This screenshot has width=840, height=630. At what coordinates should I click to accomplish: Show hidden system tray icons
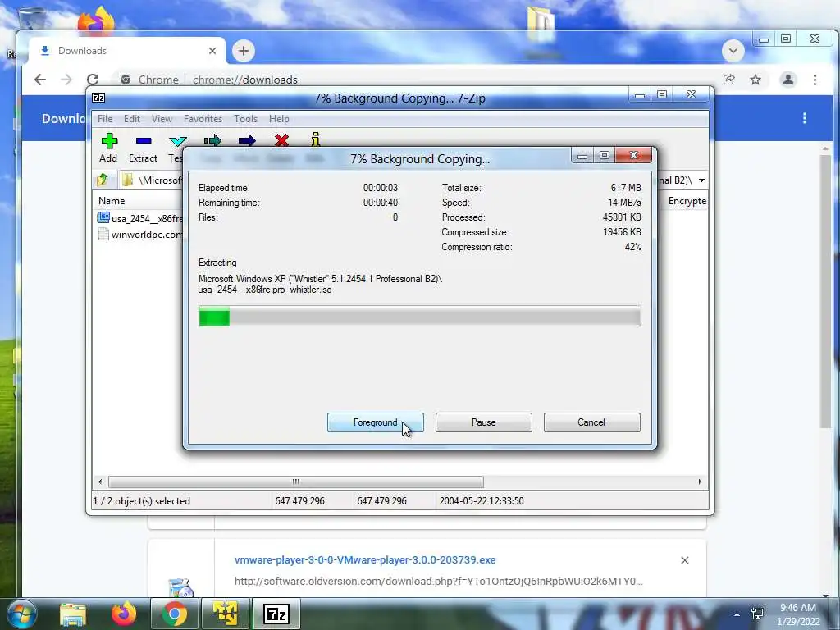point(737,614)
